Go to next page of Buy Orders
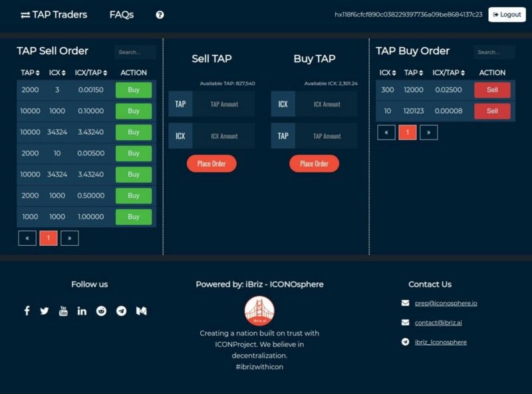The height and width of the screenshot is (394, 532). click(428, 132)
